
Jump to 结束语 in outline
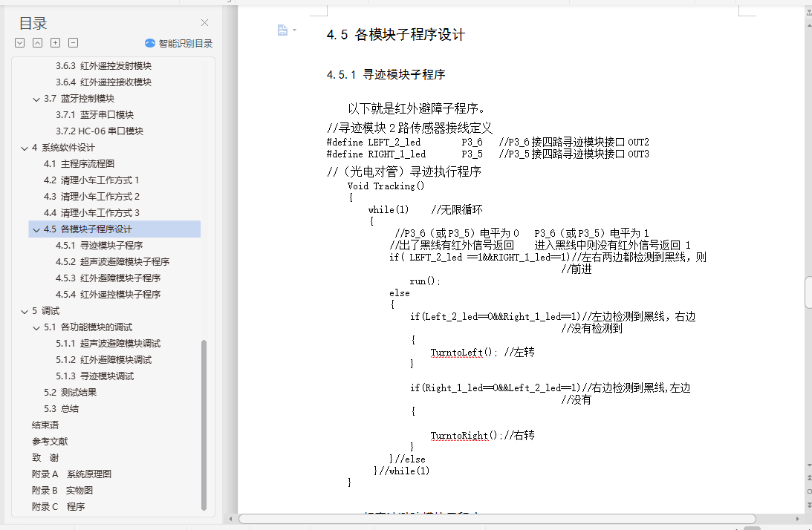[x=45, y=425]
